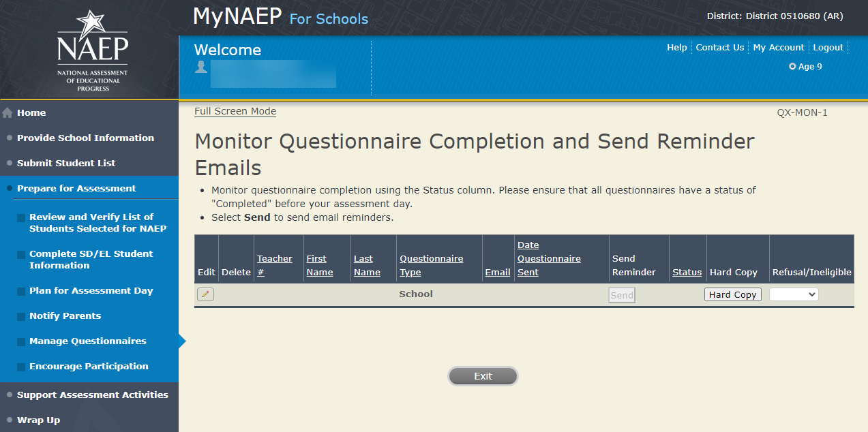
Task: Open Notify Parents menu item
Action: coord(65,315)
